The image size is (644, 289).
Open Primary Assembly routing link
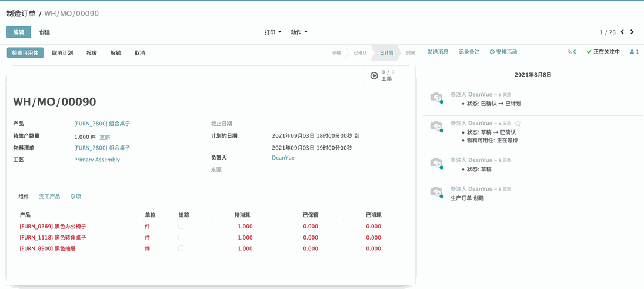coord(97,160)
